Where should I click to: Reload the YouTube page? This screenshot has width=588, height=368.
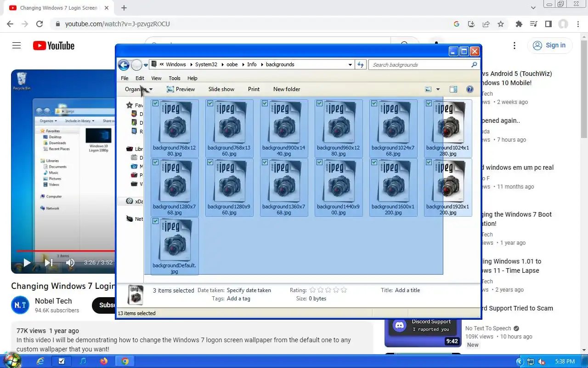40,24
